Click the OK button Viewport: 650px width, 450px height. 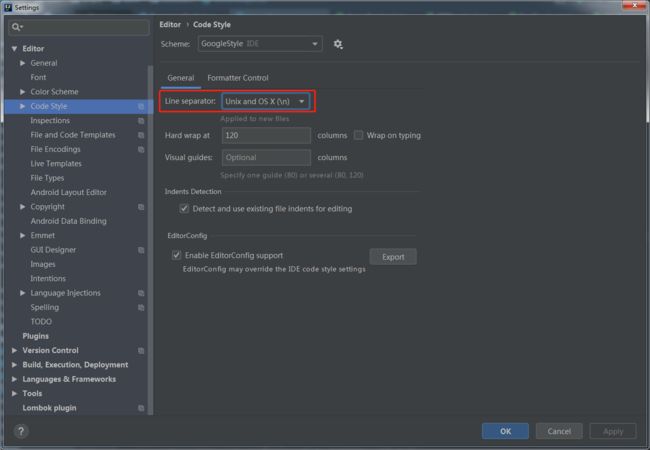click(505, 431)
